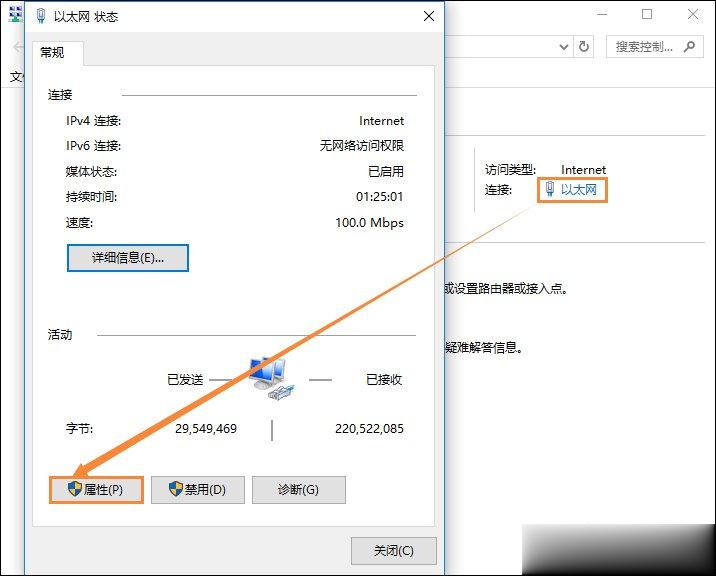
Task: Click the 速度: label
Action: pos(79,223)
